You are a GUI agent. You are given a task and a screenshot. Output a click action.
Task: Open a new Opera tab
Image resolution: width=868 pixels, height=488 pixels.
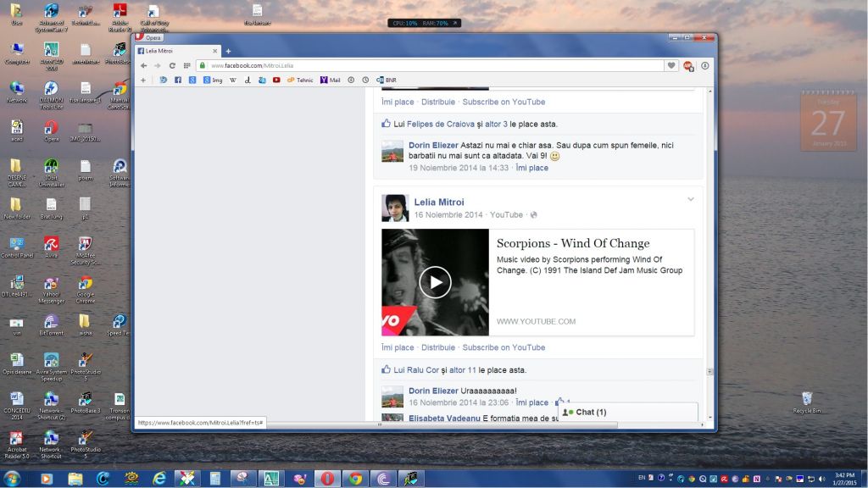(x=228, y=52)
